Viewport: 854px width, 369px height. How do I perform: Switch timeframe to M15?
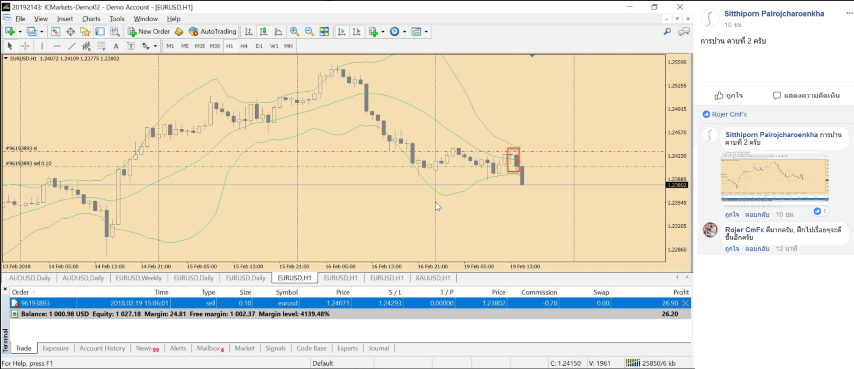[200, 46]
